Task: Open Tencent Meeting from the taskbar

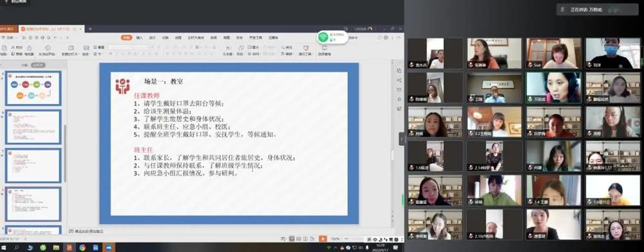Action: [x=108, y=248]
